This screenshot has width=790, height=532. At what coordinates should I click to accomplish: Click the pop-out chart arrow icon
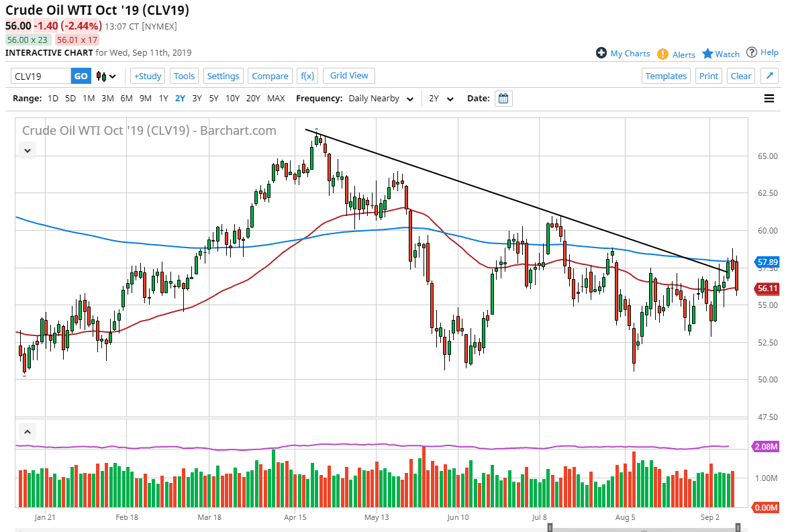point(769,75)
